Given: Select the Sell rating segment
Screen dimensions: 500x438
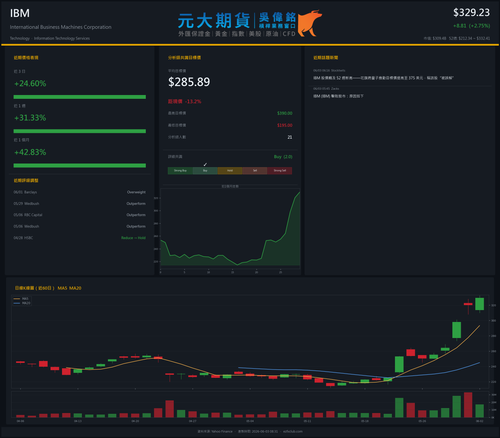Looking at the screenshot, I should click(255, 171).
